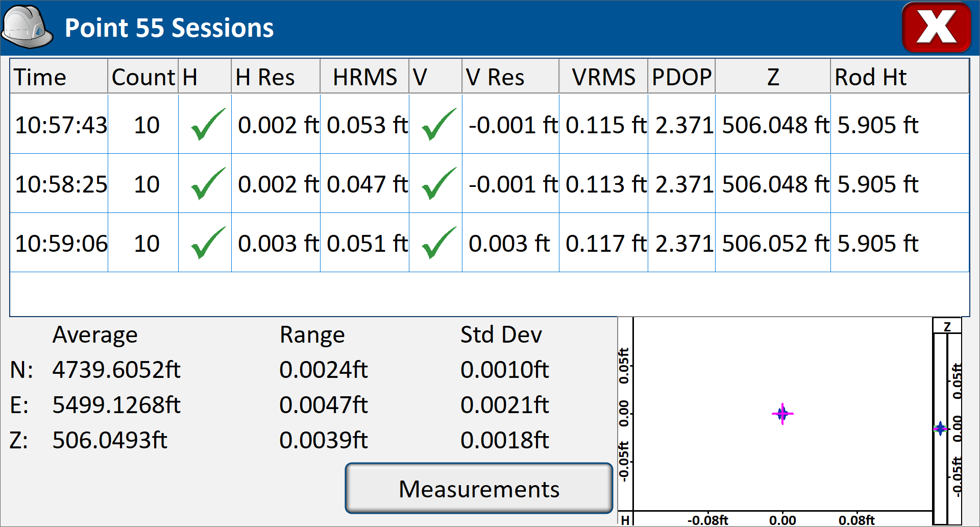980x527 pixels.
Task: Click the E std dev value 0.0021ft
Action: point(505,405)
